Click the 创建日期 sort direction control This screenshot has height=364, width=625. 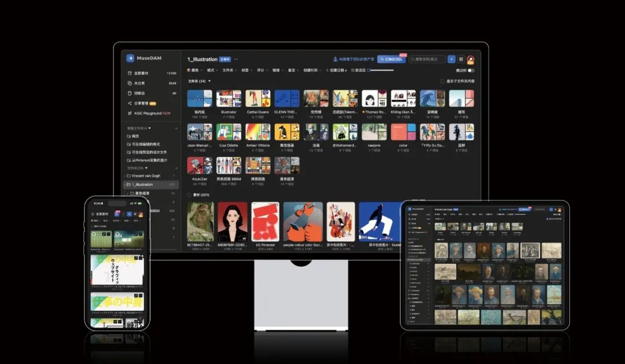tap(336, 70)
